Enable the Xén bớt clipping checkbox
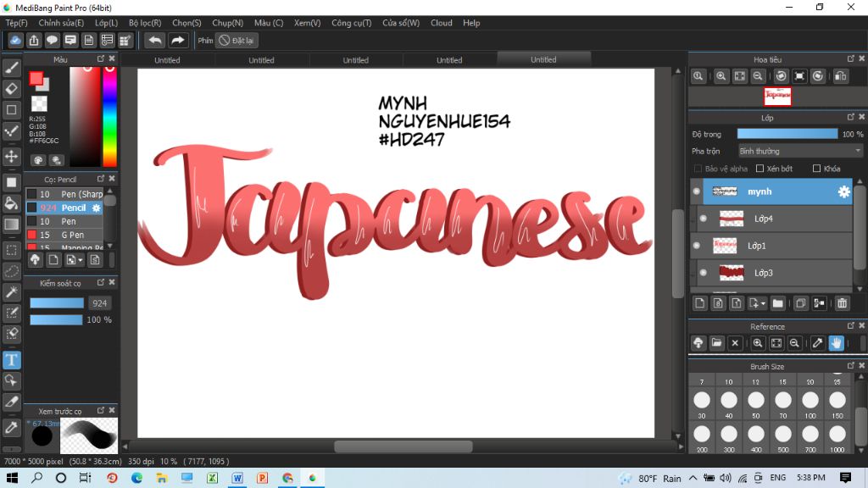868x488 pixels. 759,169
